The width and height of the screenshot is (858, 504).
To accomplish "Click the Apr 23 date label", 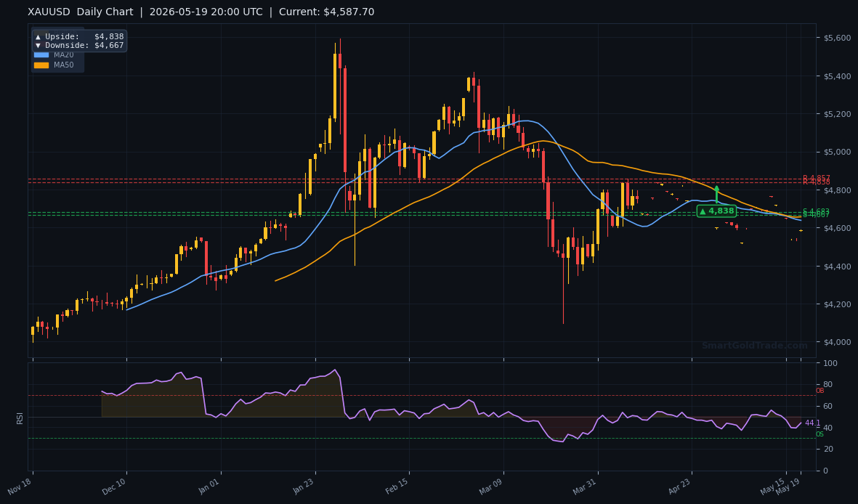I will point(679,485).
